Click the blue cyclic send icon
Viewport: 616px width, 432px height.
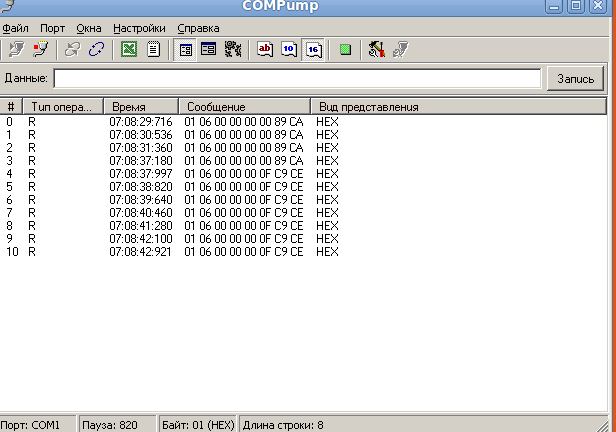tap(96, 49)
